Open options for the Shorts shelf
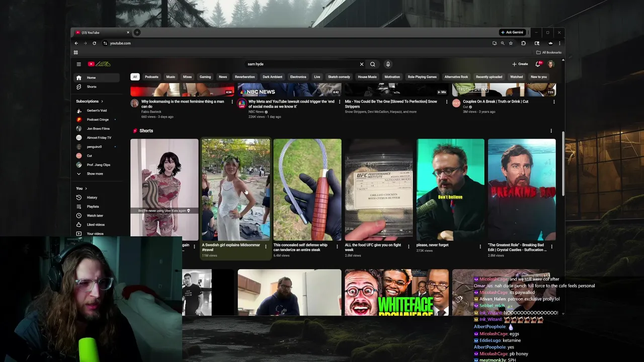Screen dimensions: 644x362 (551, 131)
